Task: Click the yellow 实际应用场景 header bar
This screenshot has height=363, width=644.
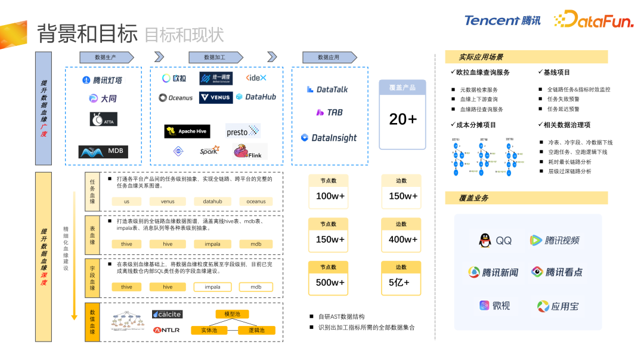Action: pos(526,57)
